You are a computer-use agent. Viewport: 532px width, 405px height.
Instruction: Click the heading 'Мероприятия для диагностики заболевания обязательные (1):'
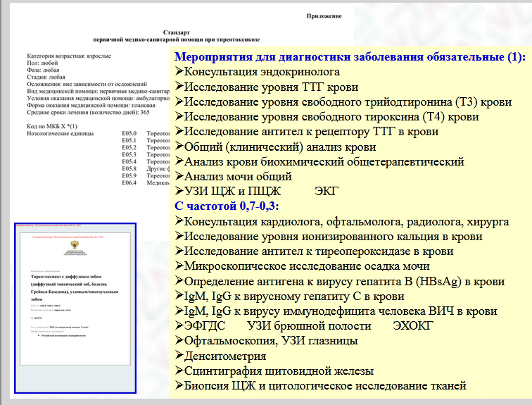point(350,56)
